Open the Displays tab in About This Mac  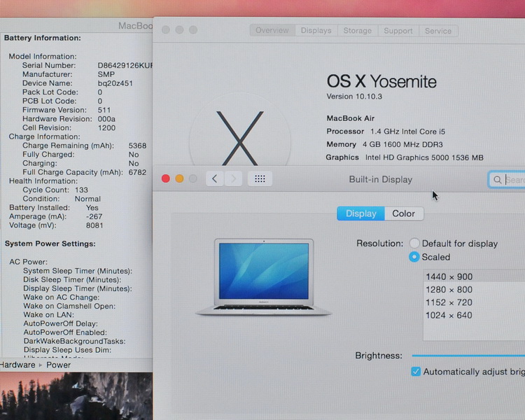click(x=316, y=31)
